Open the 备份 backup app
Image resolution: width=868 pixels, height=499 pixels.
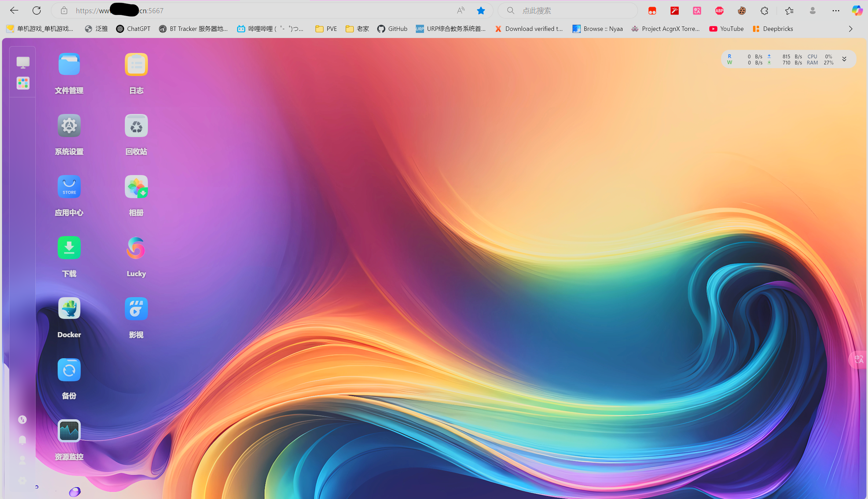coord(69,370)
